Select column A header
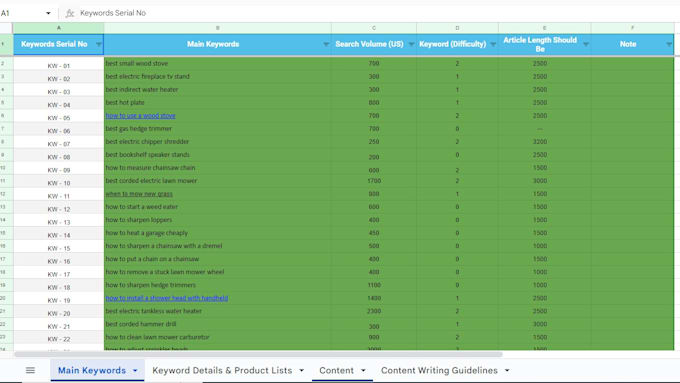Screen dimensions: 680x383 point(59,28)
